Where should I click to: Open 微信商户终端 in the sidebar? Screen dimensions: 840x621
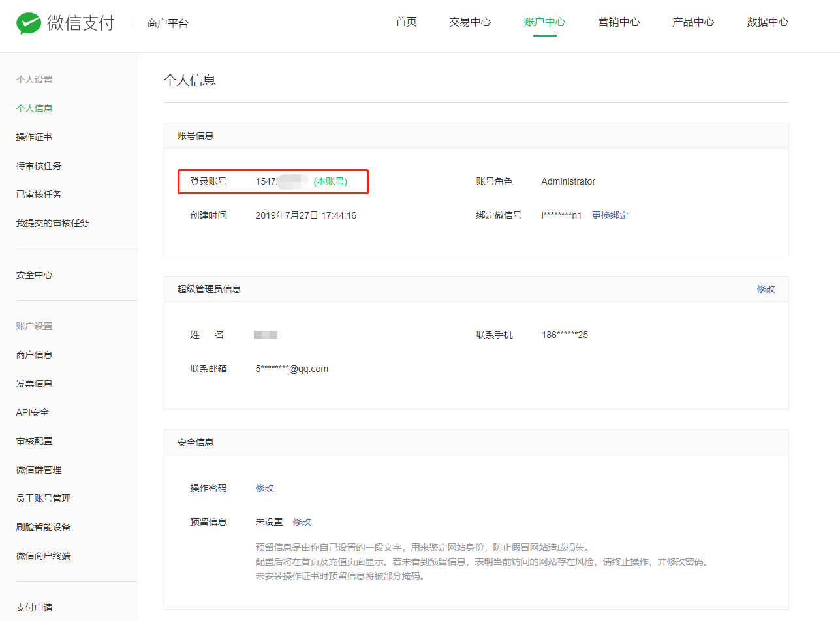coord(43,556)
